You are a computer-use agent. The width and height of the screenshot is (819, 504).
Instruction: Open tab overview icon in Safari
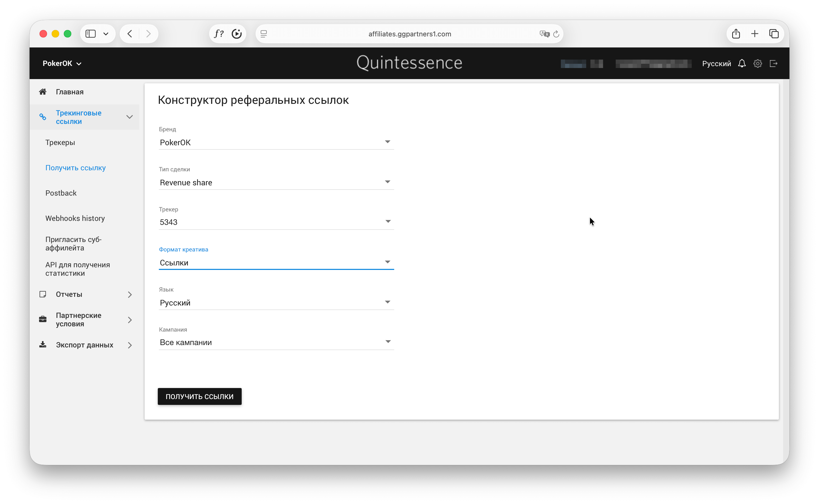pos(774,34)
